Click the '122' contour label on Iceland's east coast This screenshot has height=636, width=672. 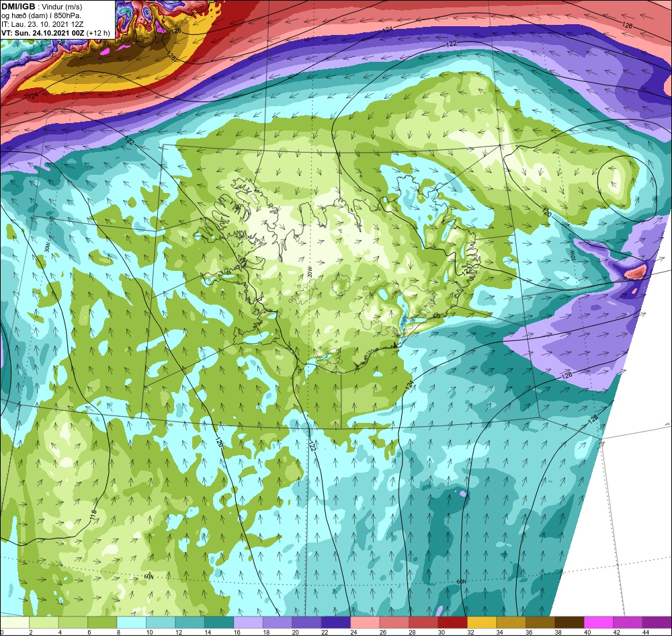(x=466, y=270)
